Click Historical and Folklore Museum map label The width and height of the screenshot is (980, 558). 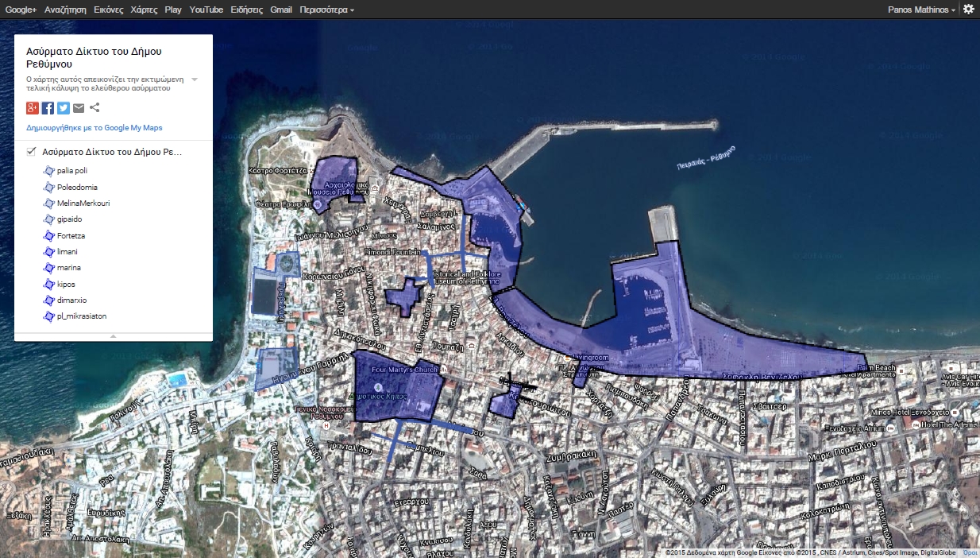coord(466,277)
